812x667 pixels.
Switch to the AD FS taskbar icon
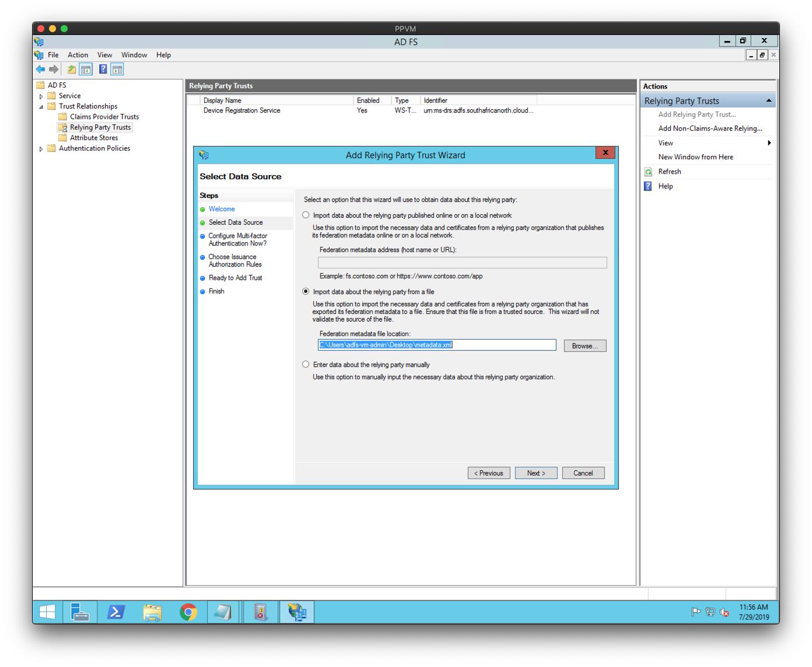[297, 612]
